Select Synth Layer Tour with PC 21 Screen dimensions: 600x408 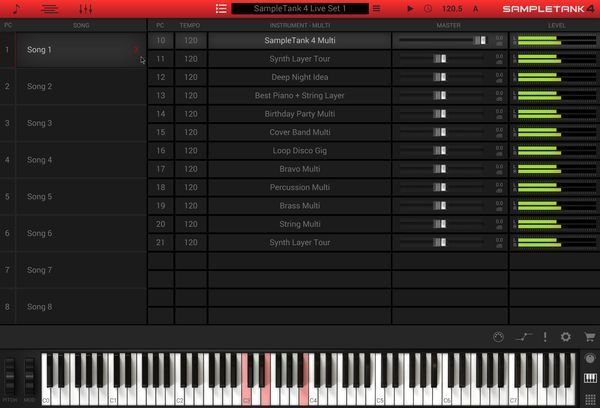click(300, 243)
